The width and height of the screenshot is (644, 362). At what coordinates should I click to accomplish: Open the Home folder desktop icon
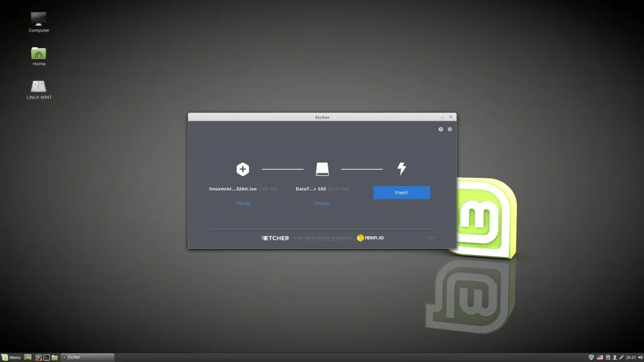(38, 56)
